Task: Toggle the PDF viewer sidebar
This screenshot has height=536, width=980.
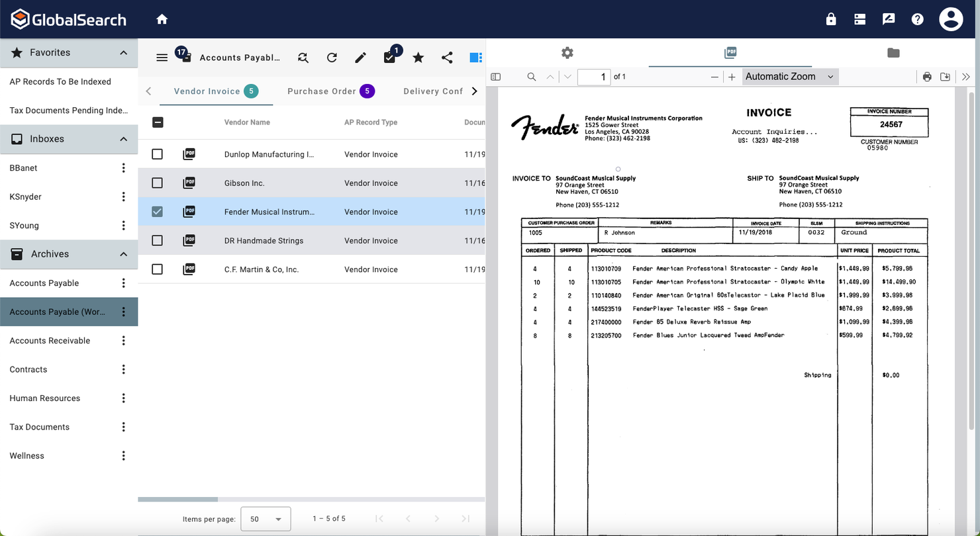Action: pos(495,77)
